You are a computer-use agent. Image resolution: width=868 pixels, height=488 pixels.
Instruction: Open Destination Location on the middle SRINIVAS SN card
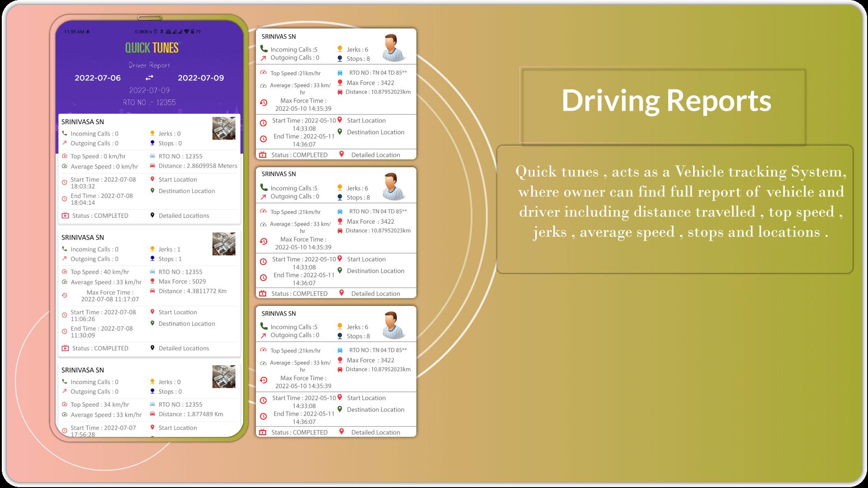[376, 271]
